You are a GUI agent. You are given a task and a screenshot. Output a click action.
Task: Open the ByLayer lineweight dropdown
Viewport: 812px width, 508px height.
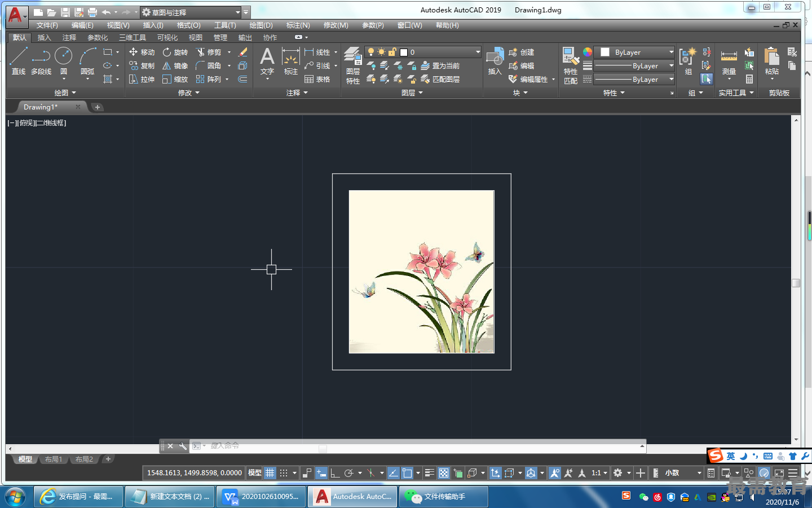[635, 65]
